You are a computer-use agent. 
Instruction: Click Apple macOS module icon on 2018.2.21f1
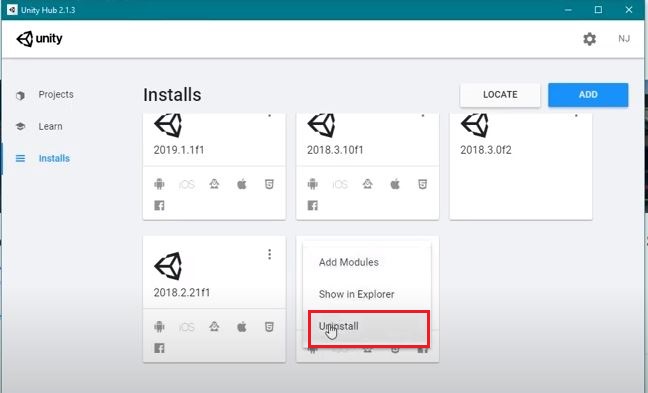coord(242,327)
